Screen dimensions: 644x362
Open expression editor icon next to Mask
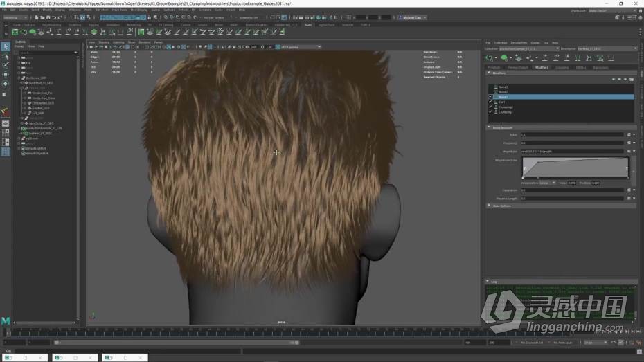(628, 134)
